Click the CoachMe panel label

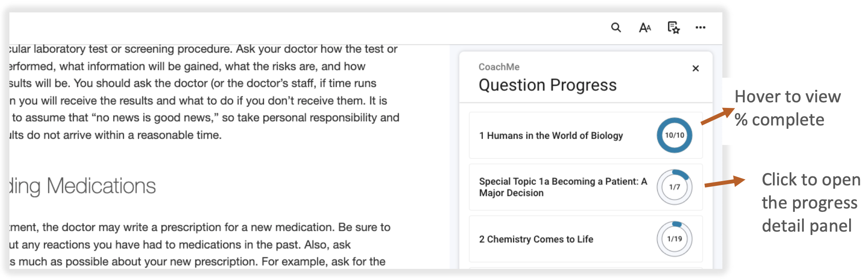coord(499,67)
